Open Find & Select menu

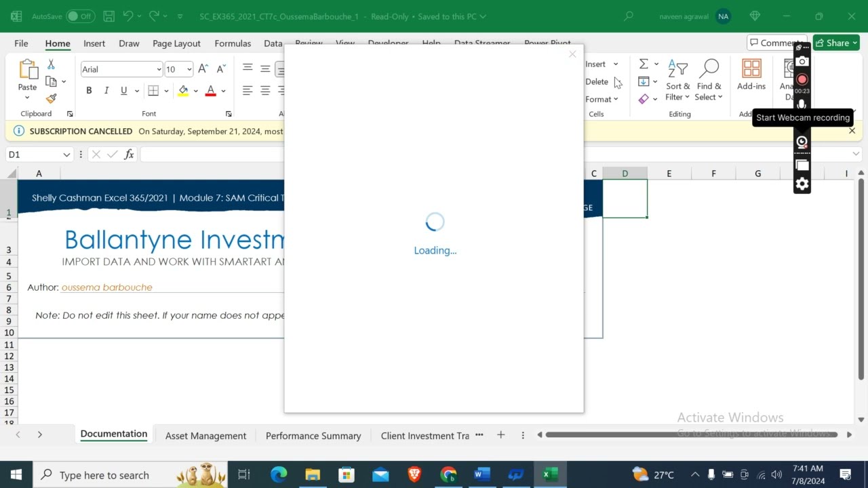coord(709,81)
